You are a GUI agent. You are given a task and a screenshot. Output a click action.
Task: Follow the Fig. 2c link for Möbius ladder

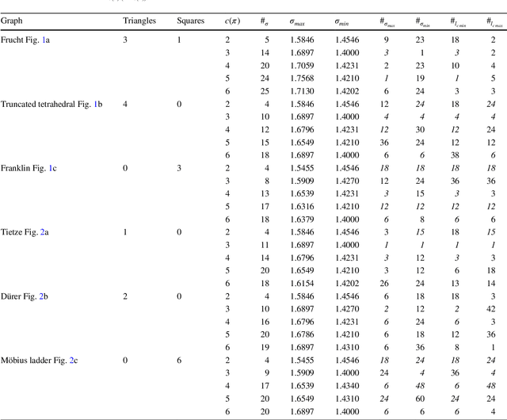click(x=73, y=360)
